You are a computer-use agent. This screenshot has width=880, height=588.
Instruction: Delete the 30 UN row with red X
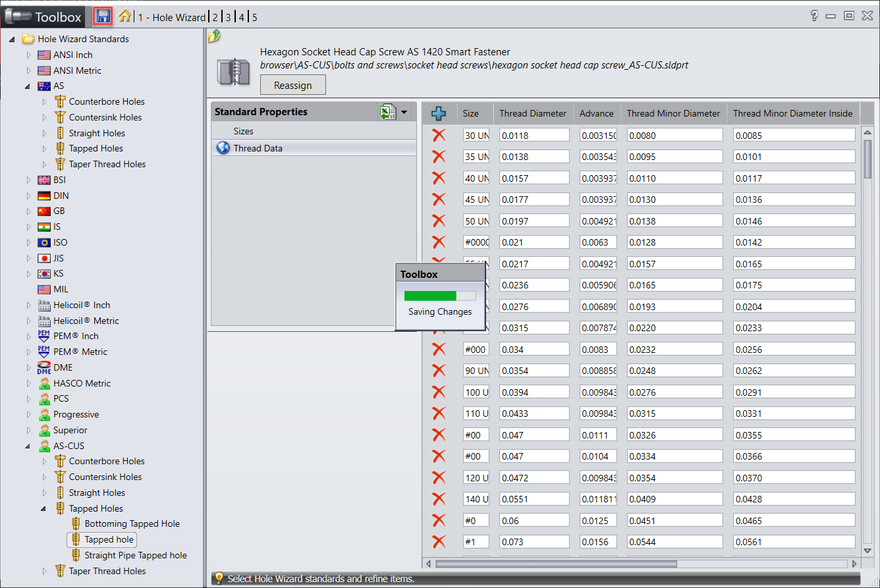coord(439,135)
